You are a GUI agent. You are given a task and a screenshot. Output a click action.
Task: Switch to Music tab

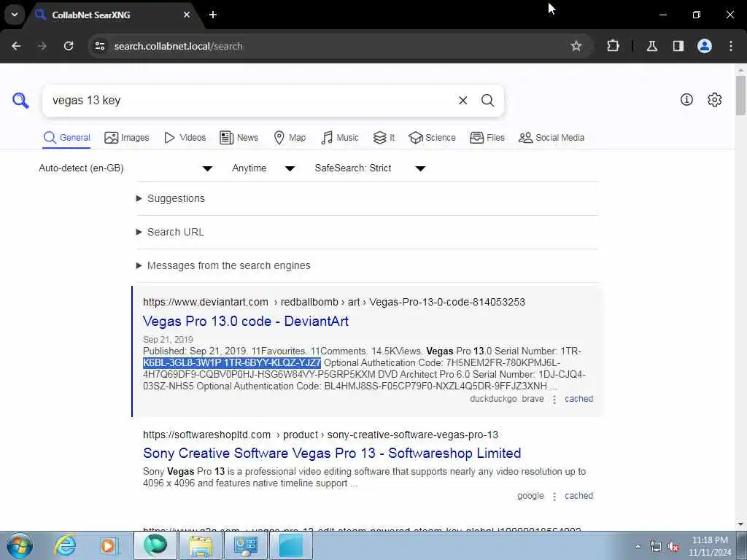[340, 138]
